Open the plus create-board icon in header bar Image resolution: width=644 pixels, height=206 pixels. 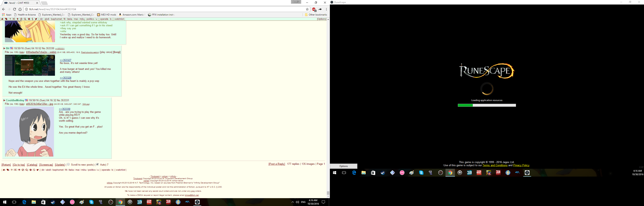17,19
